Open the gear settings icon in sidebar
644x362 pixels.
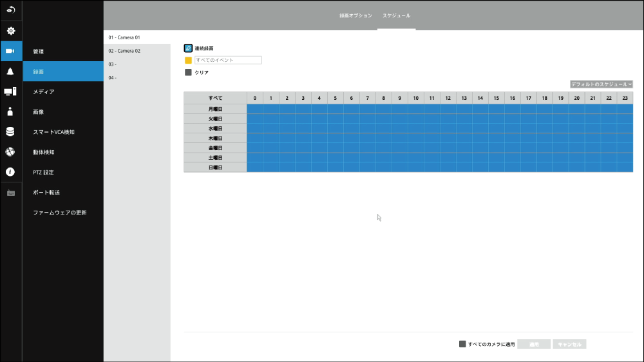click(x=10, y=31)
